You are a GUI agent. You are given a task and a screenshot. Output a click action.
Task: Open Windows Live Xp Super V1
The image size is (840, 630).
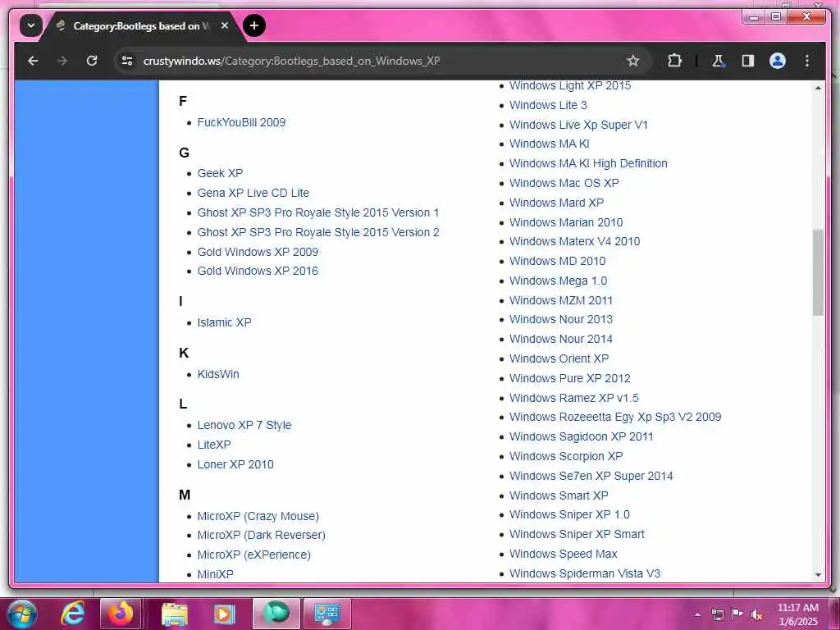click(578, 126)
